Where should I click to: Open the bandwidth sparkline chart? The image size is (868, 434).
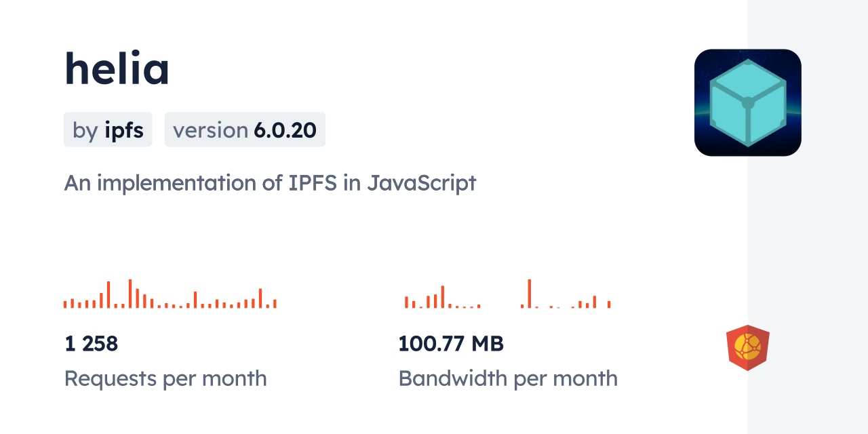click(x=505, y=295)
